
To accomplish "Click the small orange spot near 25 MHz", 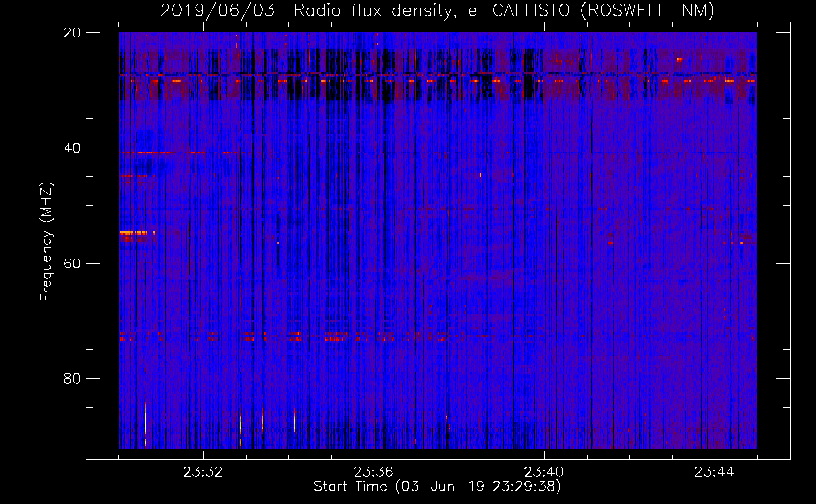I will click(679, 59).
